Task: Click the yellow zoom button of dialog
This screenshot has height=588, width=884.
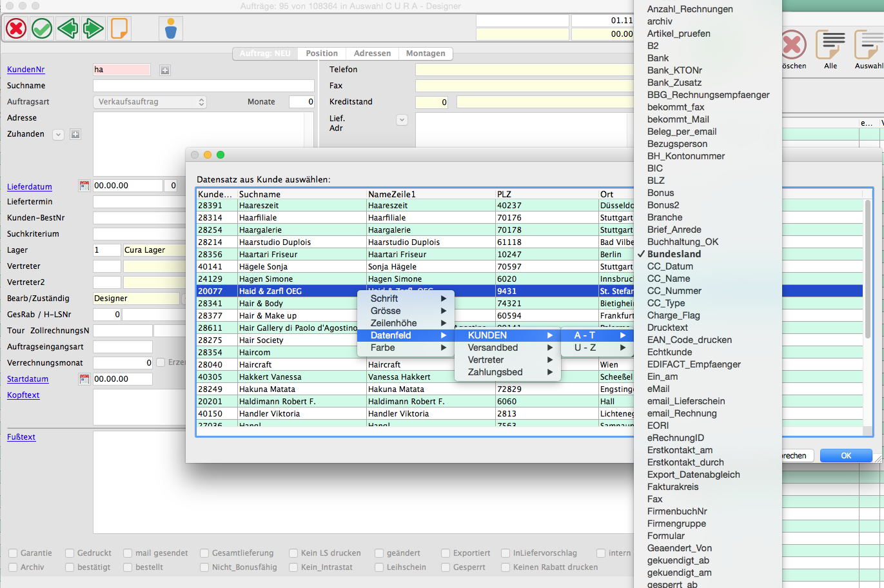Action: point(207,155)
